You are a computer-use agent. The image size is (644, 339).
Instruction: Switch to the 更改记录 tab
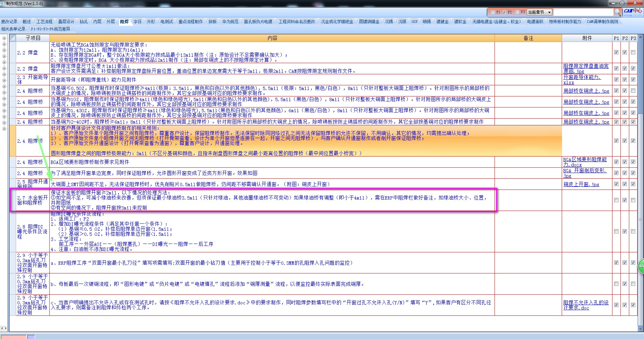(9, 22)
